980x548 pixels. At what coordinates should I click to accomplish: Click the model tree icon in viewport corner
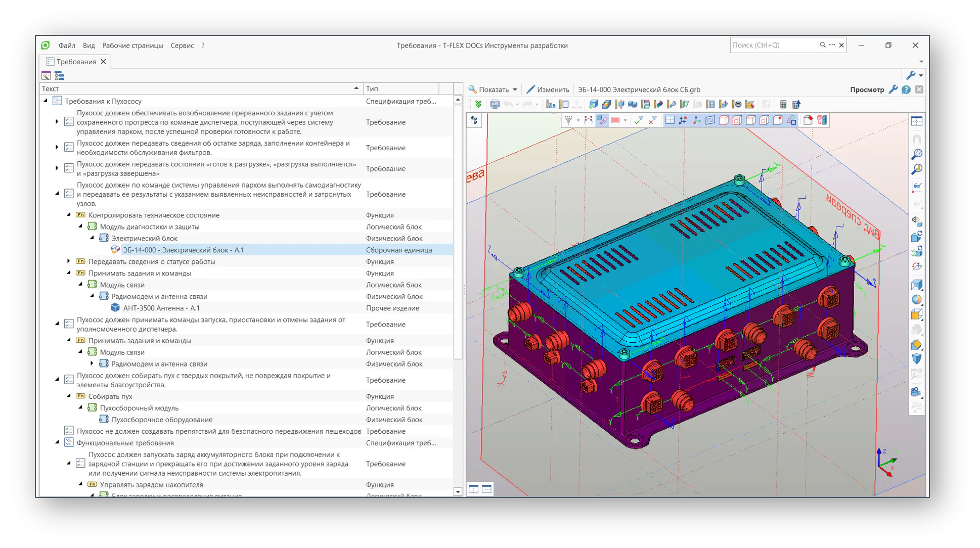coord(474,120)
